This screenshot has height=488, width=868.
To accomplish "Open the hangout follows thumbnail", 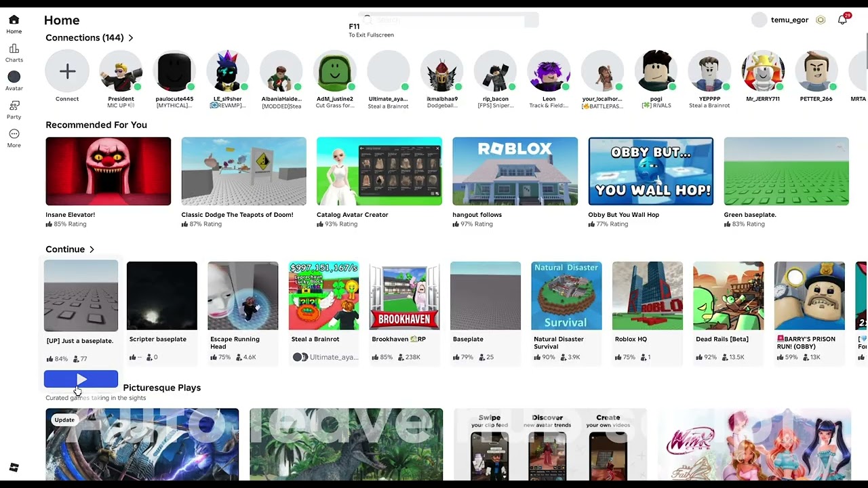I will [x=515, y=171].
